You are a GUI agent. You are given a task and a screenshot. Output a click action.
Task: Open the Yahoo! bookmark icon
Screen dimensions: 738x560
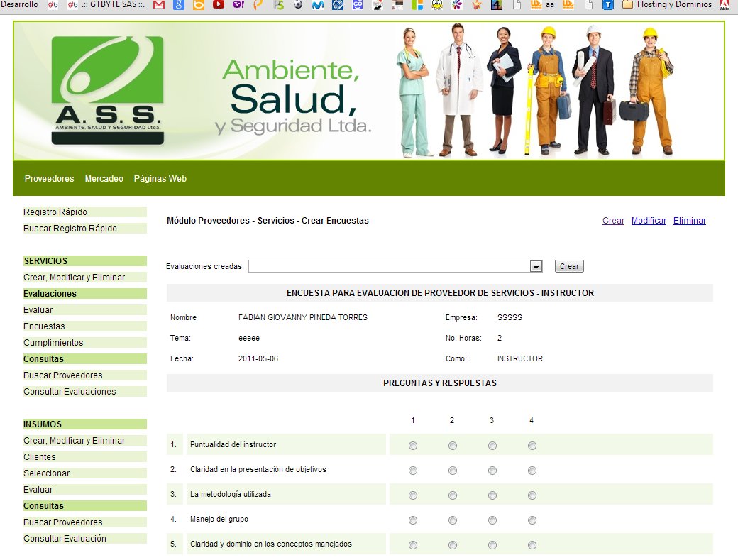(x=238, y=5)
